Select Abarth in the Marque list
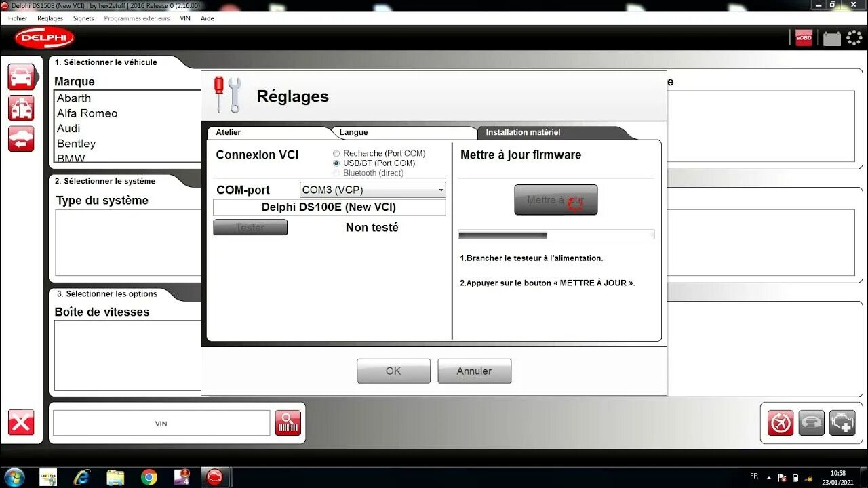The width and height of the screenshot is (868, 488). [x=74, y=98]
